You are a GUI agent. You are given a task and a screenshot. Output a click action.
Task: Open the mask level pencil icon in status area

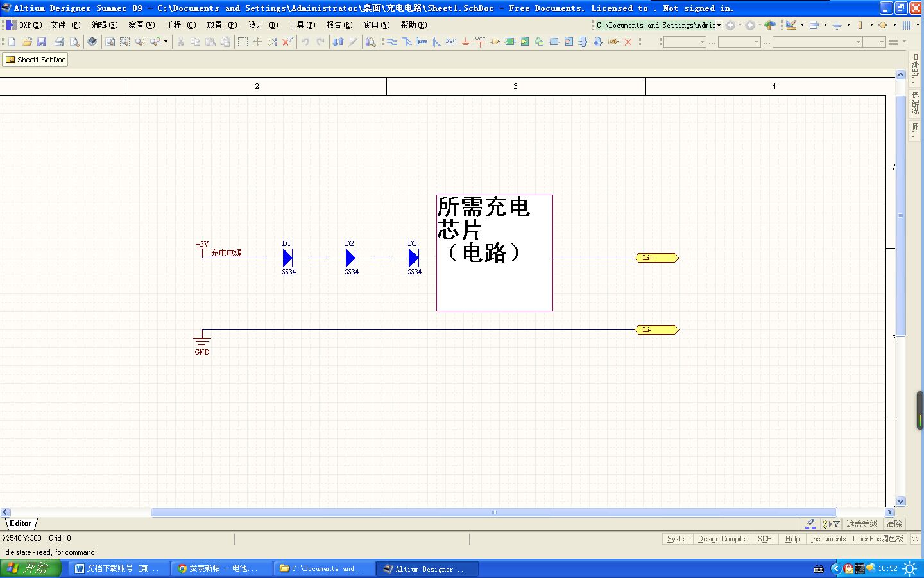click(x=810, y=523)
